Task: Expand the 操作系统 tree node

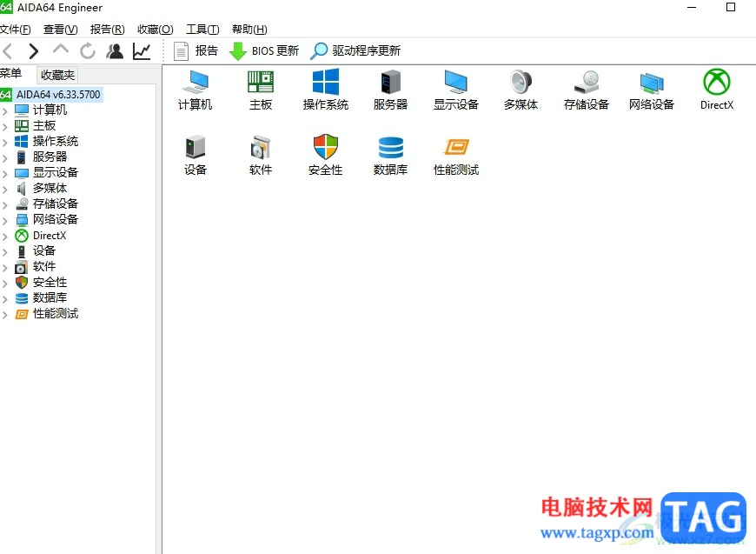Action: [x=5, y=143]
